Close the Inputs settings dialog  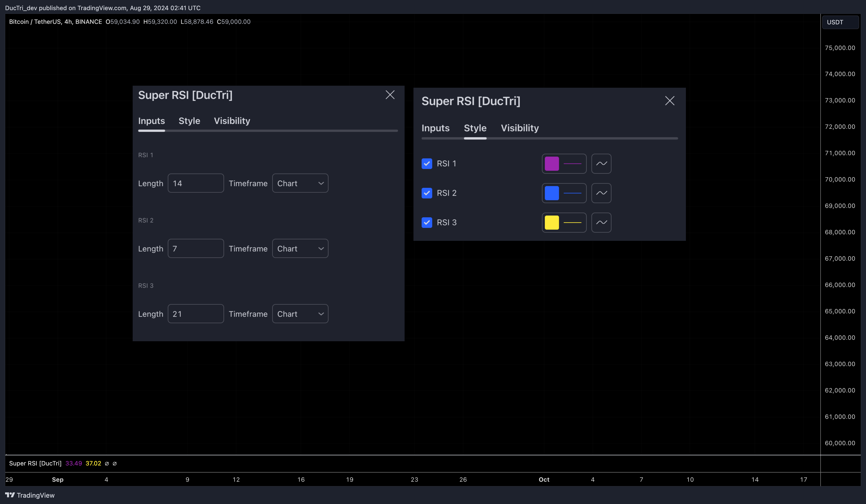coord(390,95)
